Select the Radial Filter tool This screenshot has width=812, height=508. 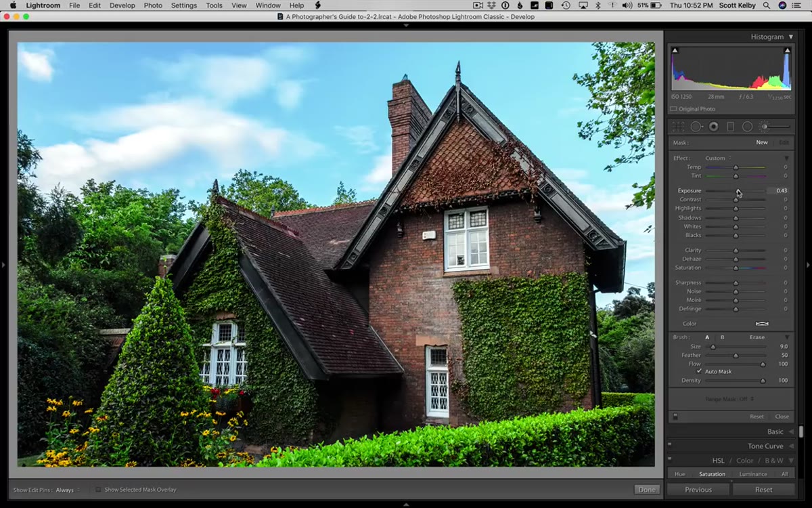(748, 127)
